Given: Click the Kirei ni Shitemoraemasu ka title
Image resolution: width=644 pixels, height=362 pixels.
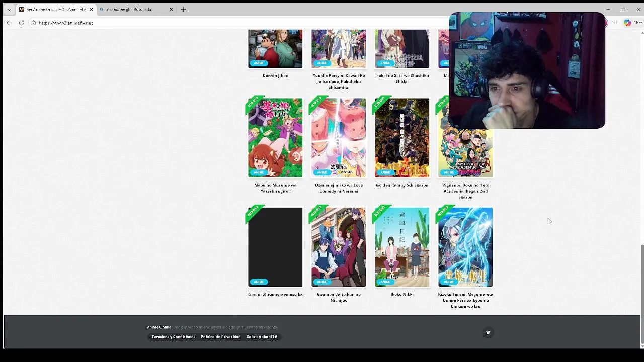Looking at the screenshot, I should [275, 294].
